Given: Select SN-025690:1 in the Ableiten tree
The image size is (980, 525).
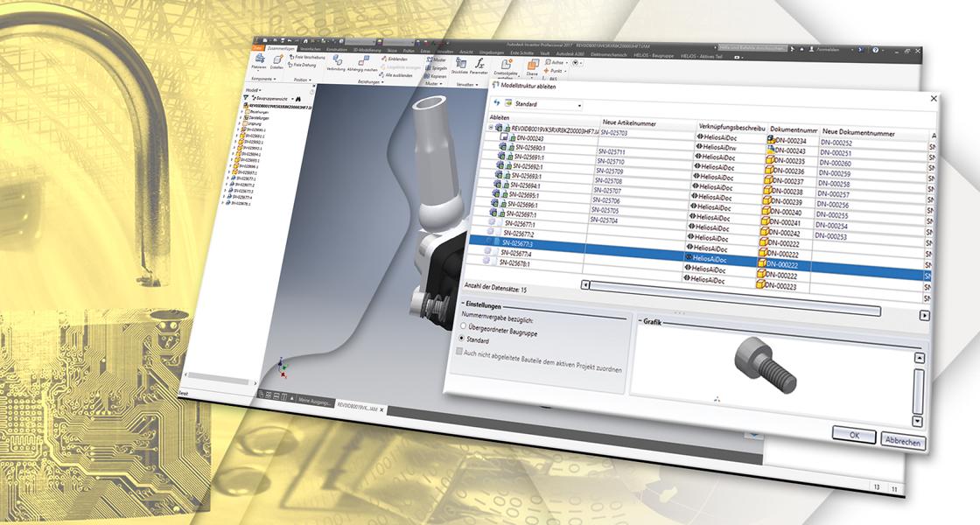Looking at the screenshot, I should coord(528,148).
